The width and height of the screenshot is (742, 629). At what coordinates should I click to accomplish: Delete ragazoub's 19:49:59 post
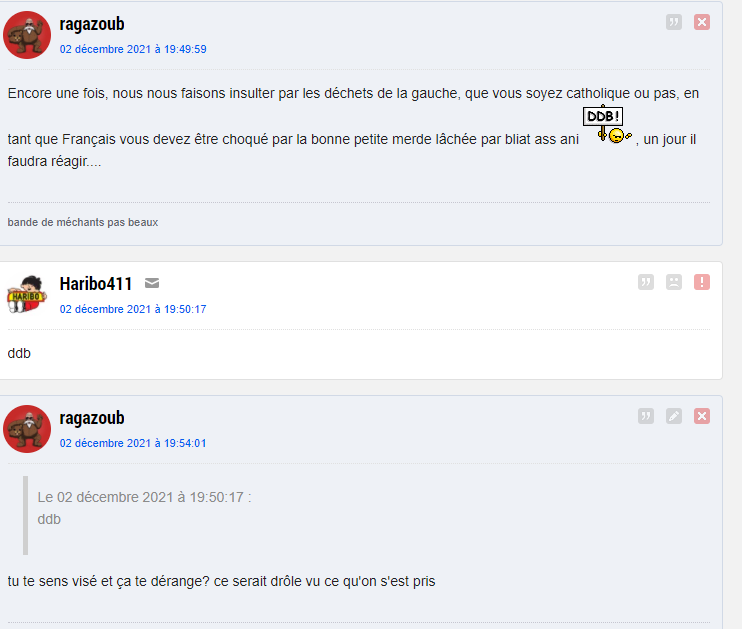point(702,22)
